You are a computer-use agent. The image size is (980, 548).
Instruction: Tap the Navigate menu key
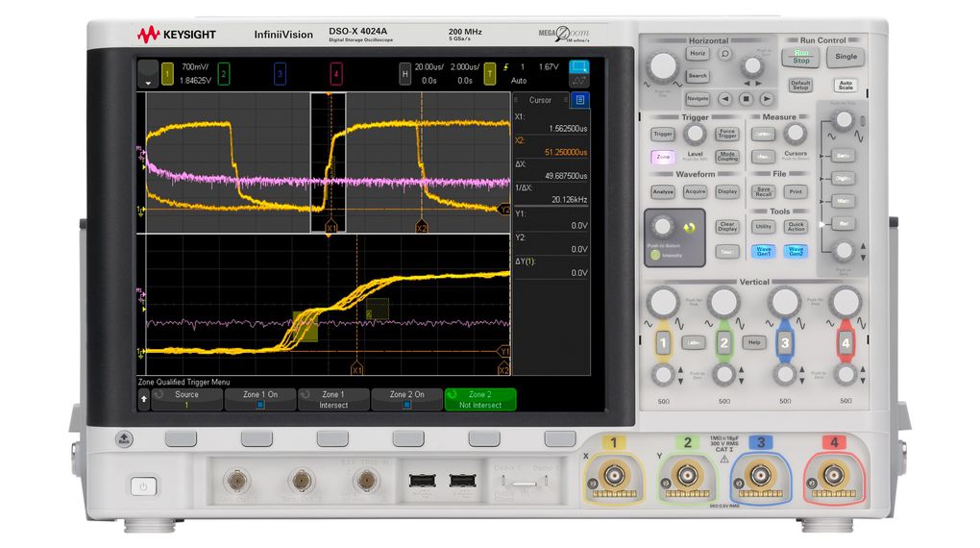698,99
